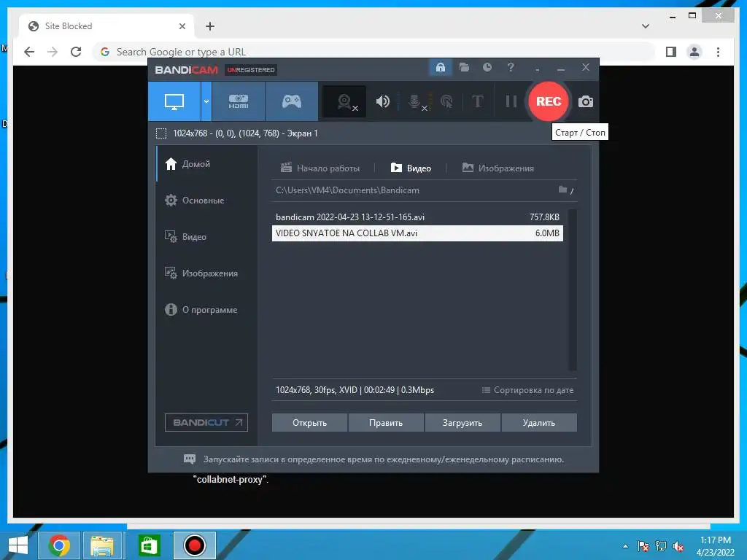Image resolution: width=747 pixels, height=560 pixels.
Task: Click Загрузить button
Action: coord(462,423)
